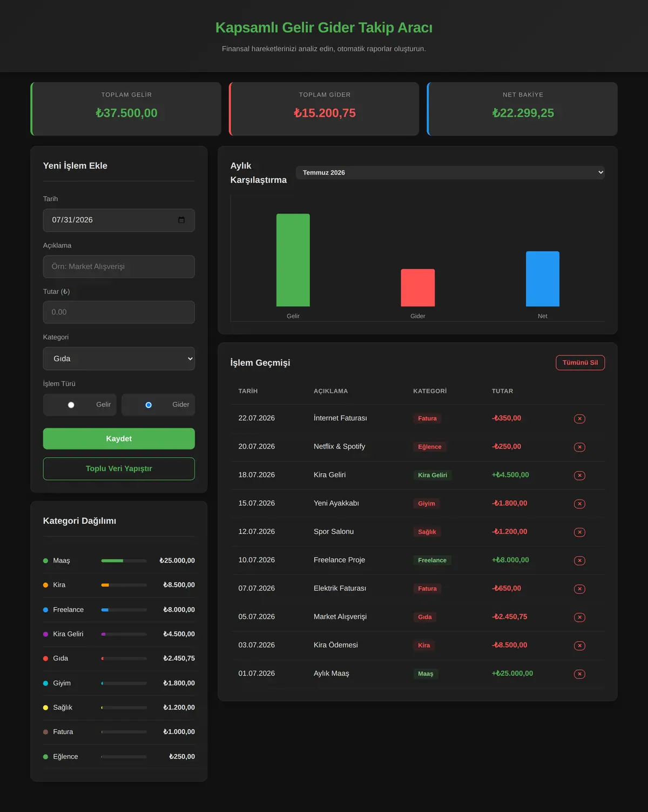The width and height of the screenshot is (648, 812).
Task: Remove the Netflix & Spotify entry
Action: [579, 447]
